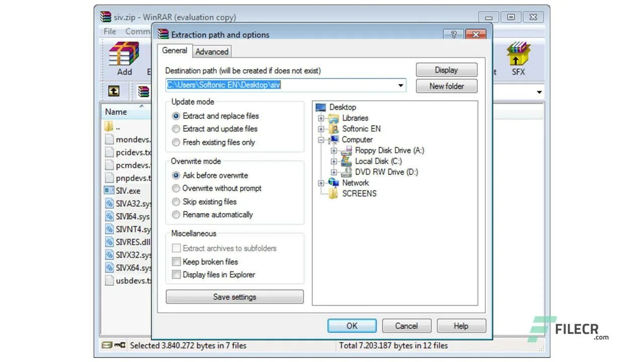Image resolution: width=644 pixels, height=362 pixels.
Task: Click the Softonic EN user folder icon
Action: [334, 129]
